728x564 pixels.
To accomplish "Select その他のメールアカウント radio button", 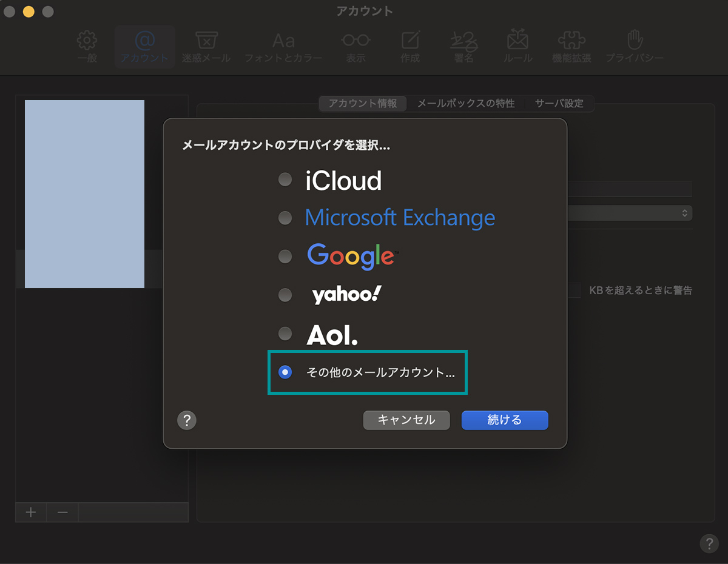I will pos(285,372).
